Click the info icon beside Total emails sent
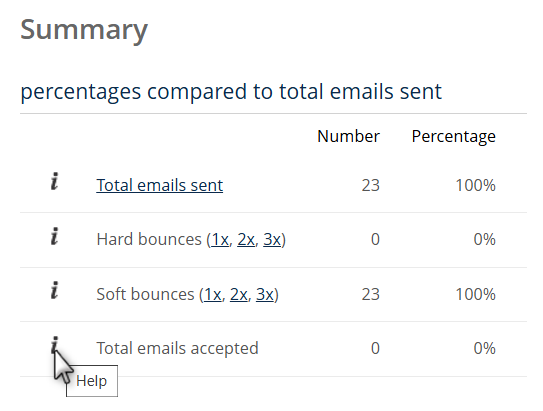The width and height of the screenshot is (543, 411). click(x=54, y=181)
